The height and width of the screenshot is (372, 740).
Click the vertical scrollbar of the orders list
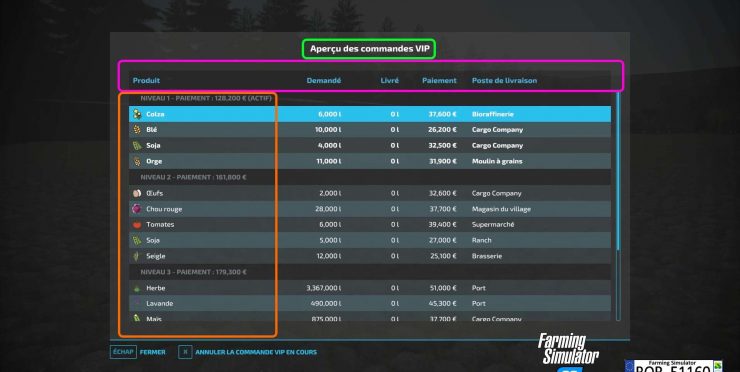click(x=618, y=207)
